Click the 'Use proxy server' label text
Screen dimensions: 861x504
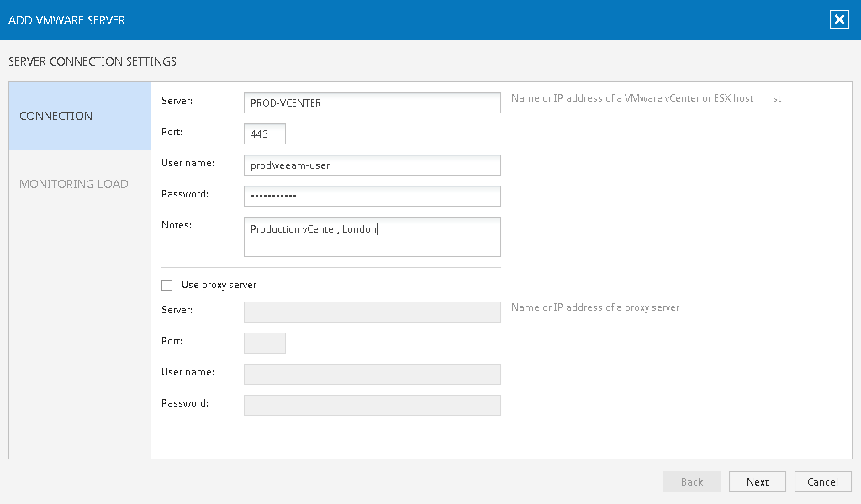point(219,285)
